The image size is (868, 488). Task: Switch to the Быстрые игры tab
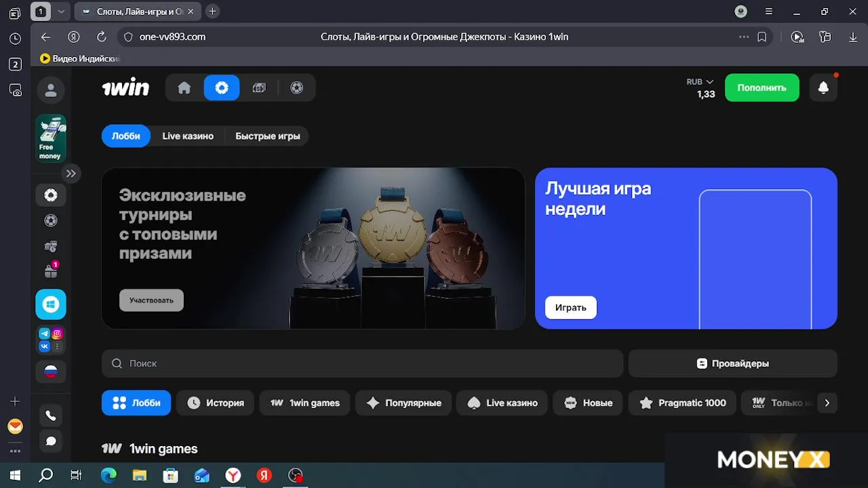tap(268, 136)
